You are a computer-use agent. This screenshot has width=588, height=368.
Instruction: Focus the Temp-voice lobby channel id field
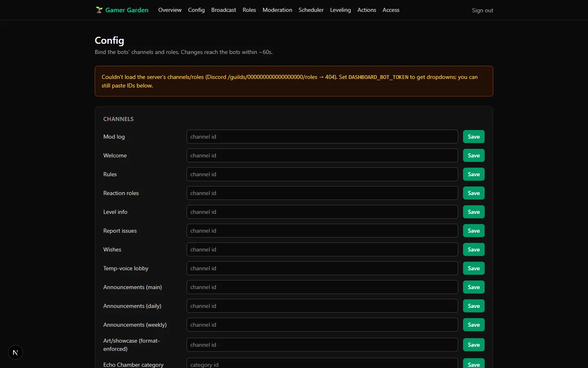point(322,268)
